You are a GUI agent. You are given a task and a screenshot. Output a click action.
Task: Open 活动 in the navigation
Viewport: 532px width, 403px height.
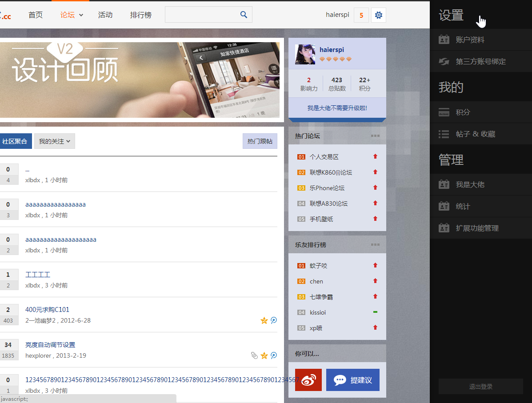pos(105,15)
